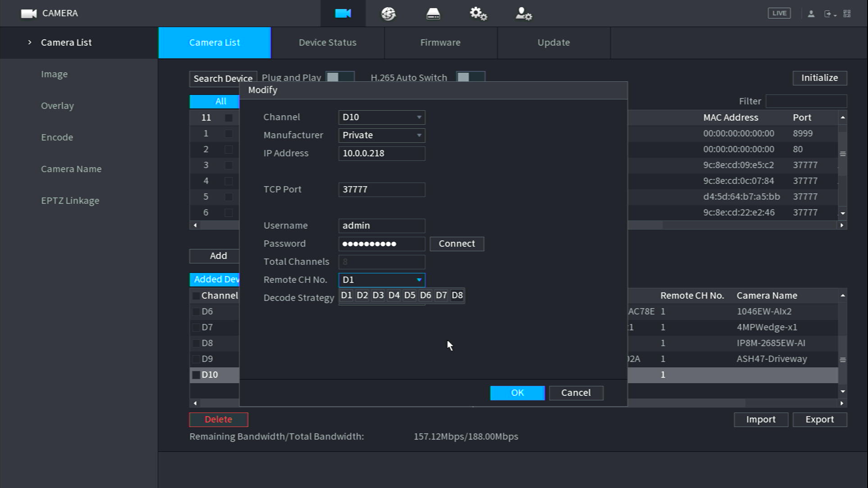
Task: Switch to the Firmware tab
Action: point(441,42)
